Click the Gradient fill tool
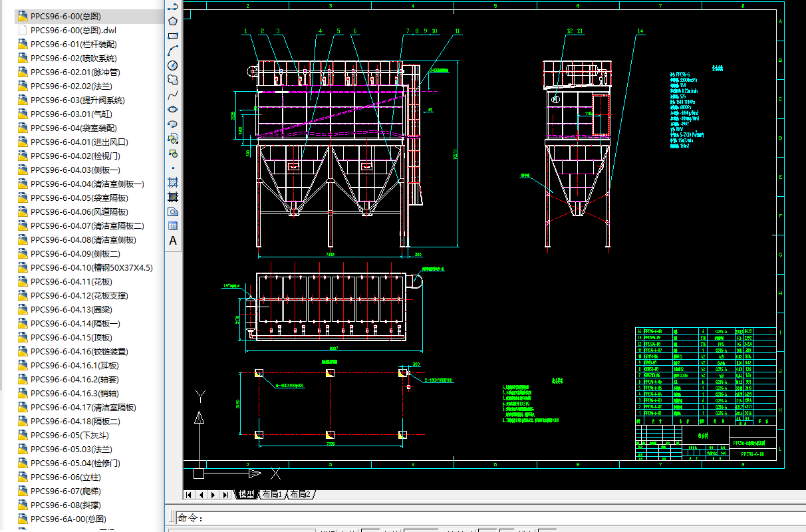Screen dimensions: 806x532 coord(173,197)
